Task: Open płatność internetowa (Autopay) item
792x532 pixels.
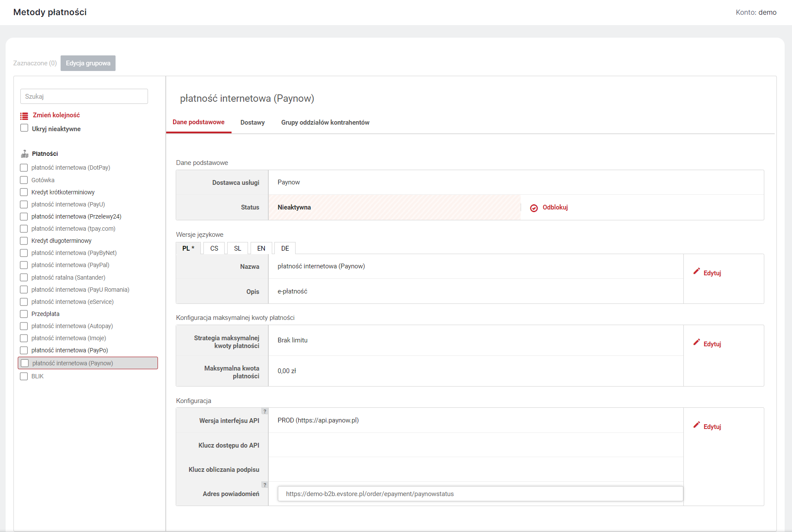Action: click(x=72, y=326)
